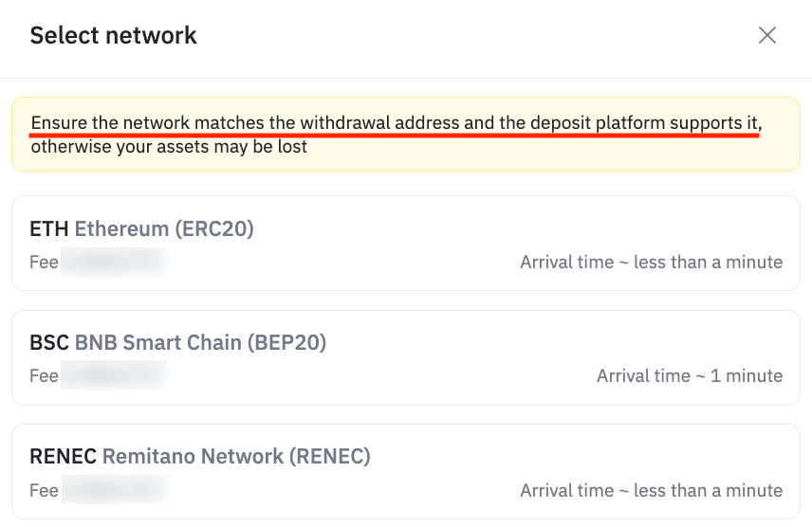Screen dimensions: 812x527
Task: Pick the Remitano Network (RENEC) option
Action: coord(406,471)
